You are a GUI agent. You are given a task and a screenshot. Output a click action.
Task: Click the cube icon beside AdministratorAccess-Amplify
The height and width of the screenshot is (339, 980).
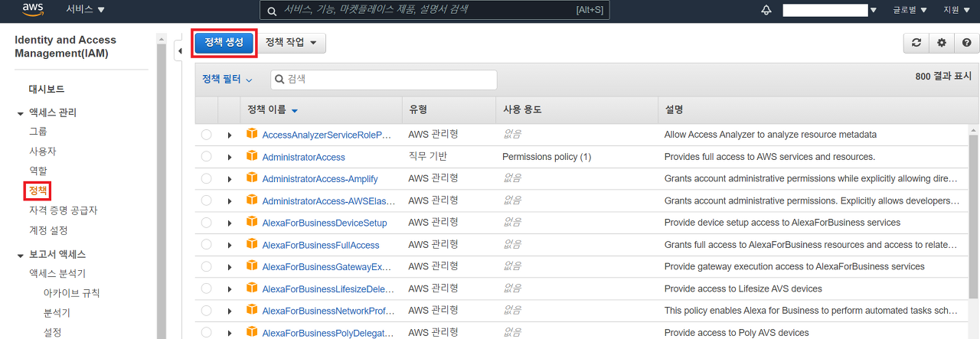251,178
